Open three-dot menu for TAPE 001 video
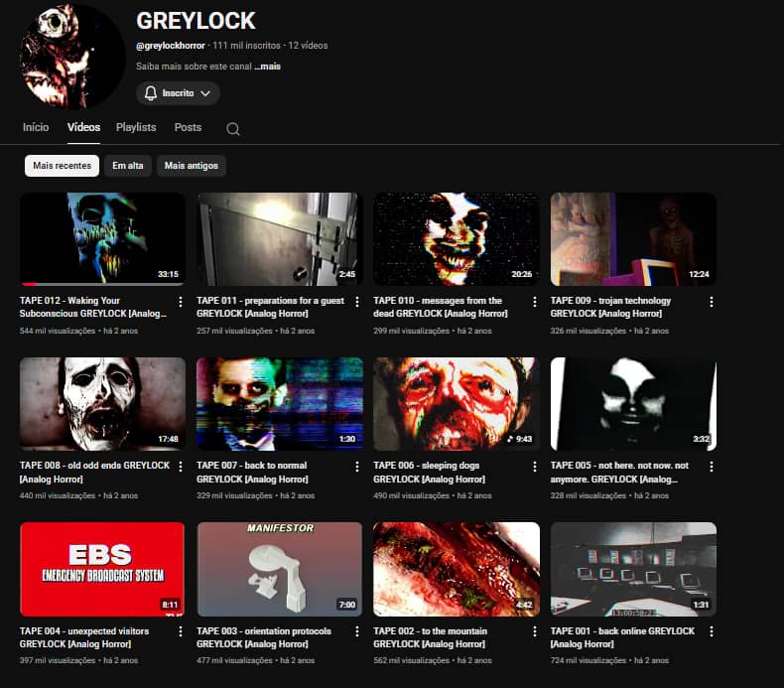This screenshot has height=688, width=784. coord(711,632)
